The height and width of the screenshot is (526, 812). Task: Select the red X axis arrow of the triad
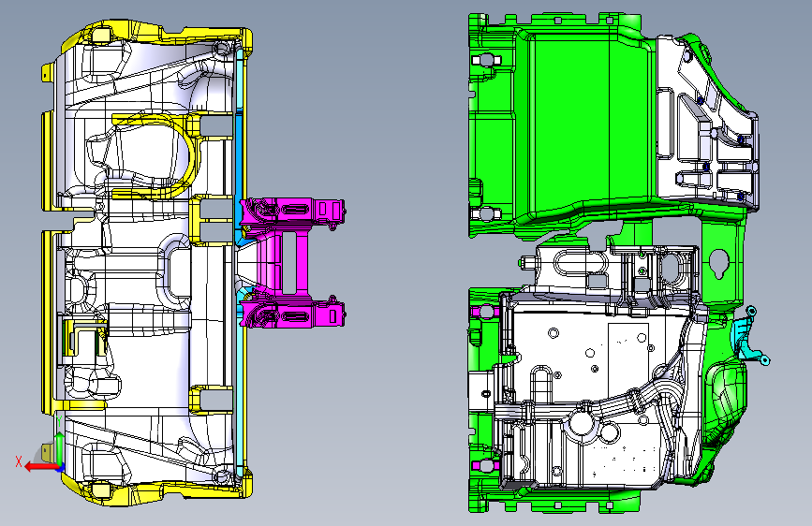click(x=41, y=467)
